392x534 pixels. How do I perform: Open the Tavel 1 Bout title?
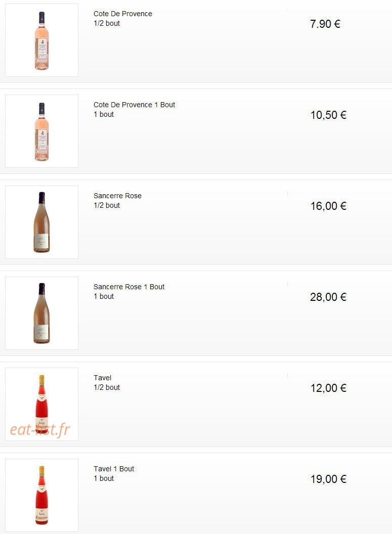(114, 469)
